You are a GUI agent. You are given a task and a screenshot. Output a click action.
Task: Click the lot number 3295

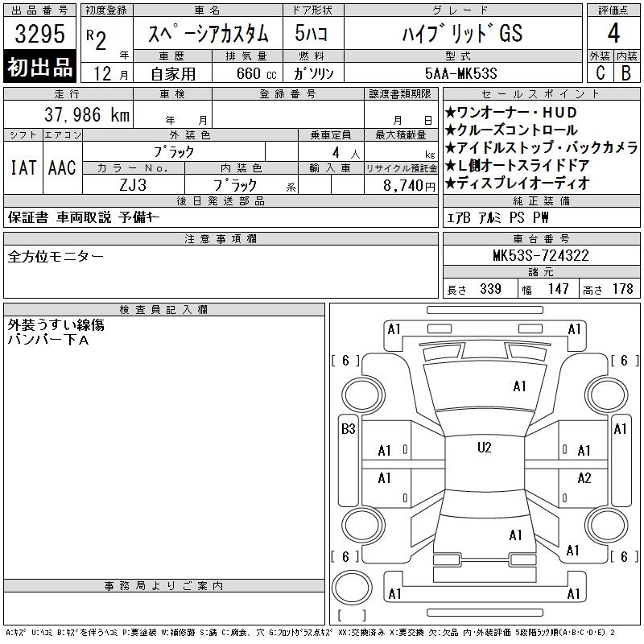click(x=40, y=35)
